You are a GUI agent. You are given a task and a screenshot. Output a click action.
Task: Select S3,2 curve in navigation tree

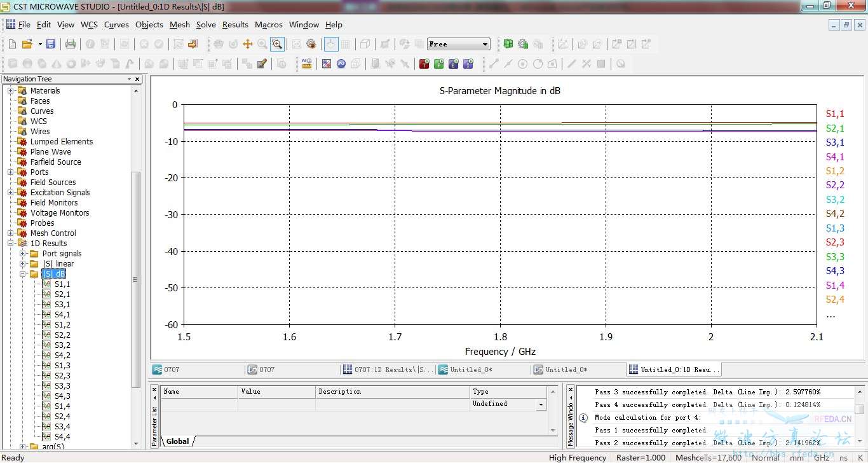click(62, 345)
